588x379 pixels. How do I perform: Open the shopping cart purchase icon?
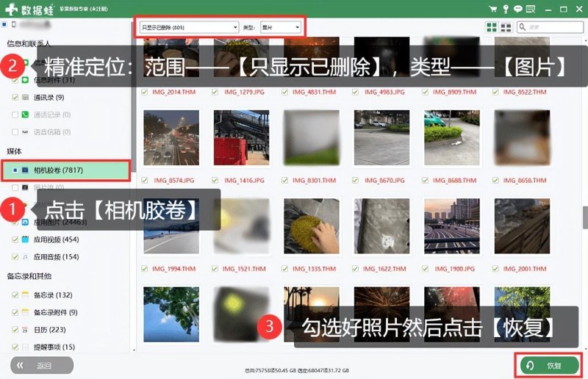click(x=493, y=9)
